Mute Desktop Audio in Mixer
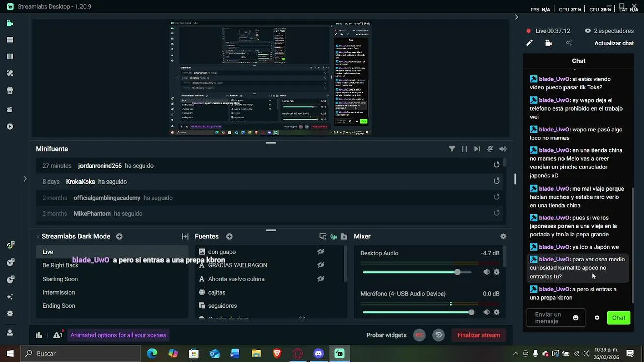This screenshot has width=644, height=362. [486, 272]
